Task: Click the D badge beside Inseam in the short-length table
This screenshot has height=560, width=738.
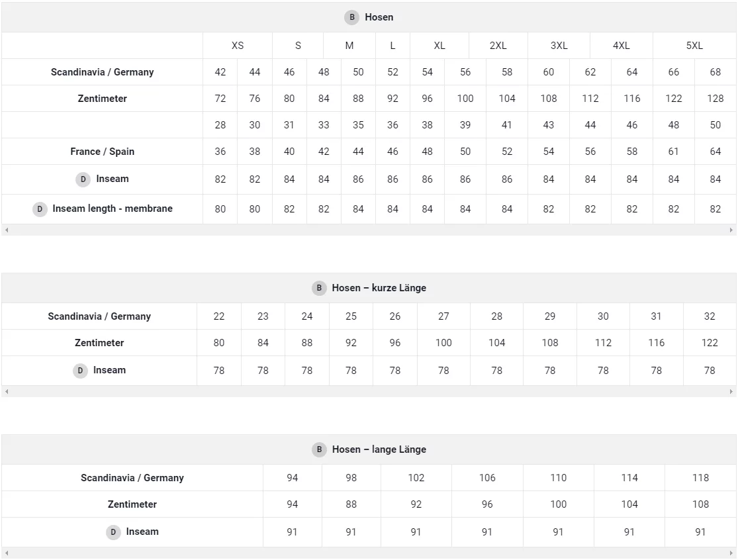Action: (x=80, y=371)
